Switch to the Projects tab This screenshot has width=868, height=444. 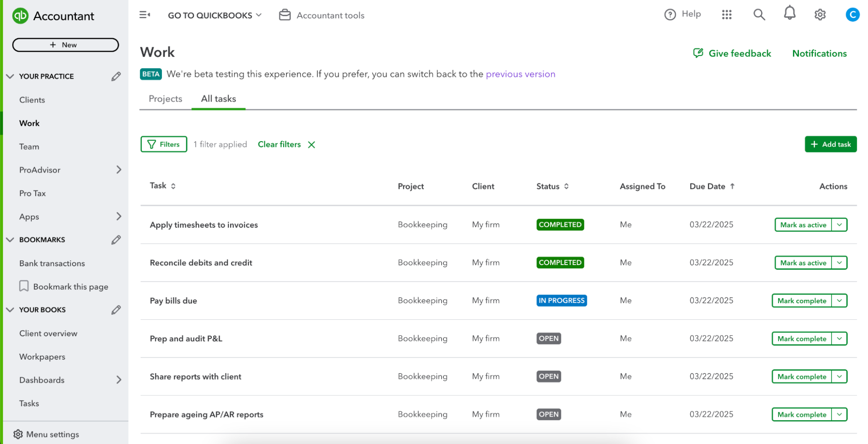coord(165,99)
